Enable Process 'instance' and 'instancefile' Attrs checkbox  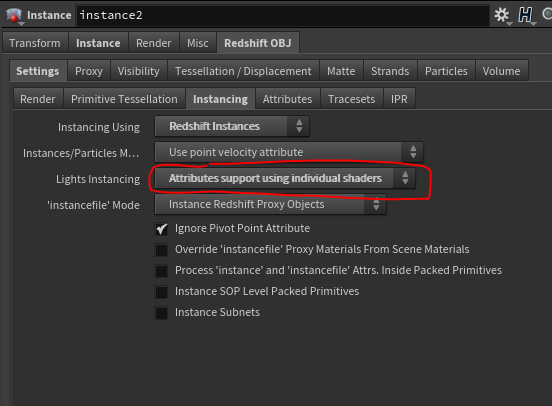coord(162,271)
